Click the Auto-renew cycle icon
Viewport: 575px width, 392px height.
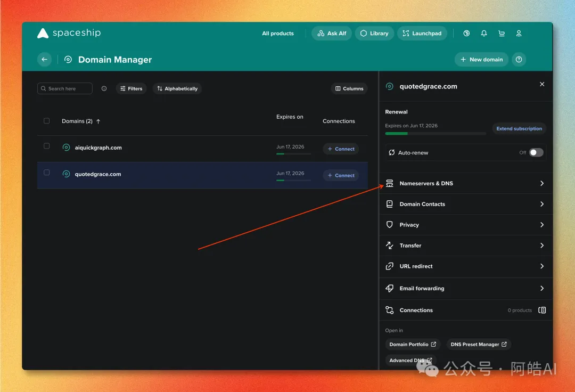click(392, 152)
